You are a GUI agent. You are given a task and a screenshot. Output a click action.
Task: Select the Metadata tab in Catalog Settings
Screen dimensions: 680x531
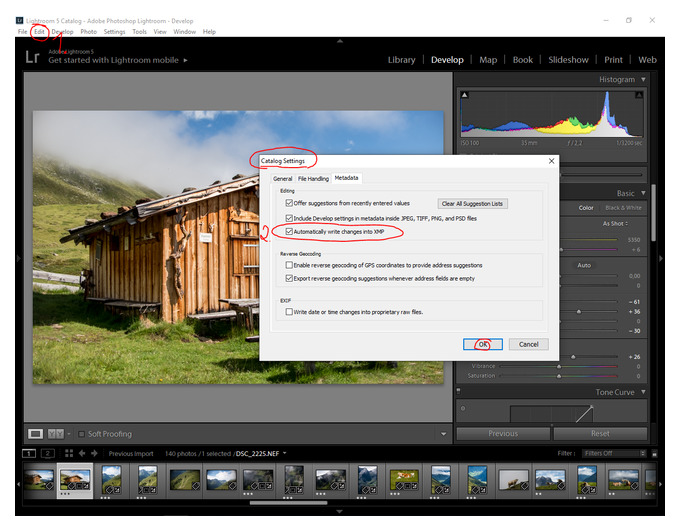tap(347, 178)
